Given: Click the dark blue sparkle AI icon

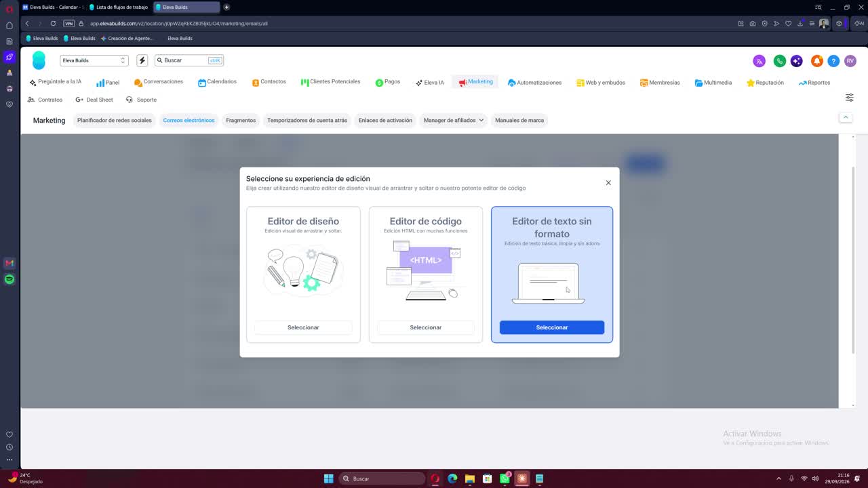Looking at the screenshot, I should point(797,61).
